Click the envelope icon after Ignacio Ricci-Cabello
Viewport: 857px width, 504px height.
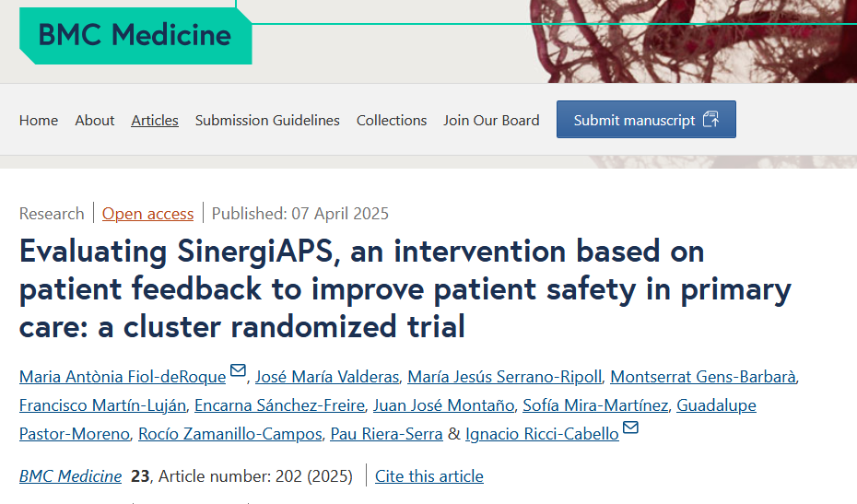[x=630, y=428]
